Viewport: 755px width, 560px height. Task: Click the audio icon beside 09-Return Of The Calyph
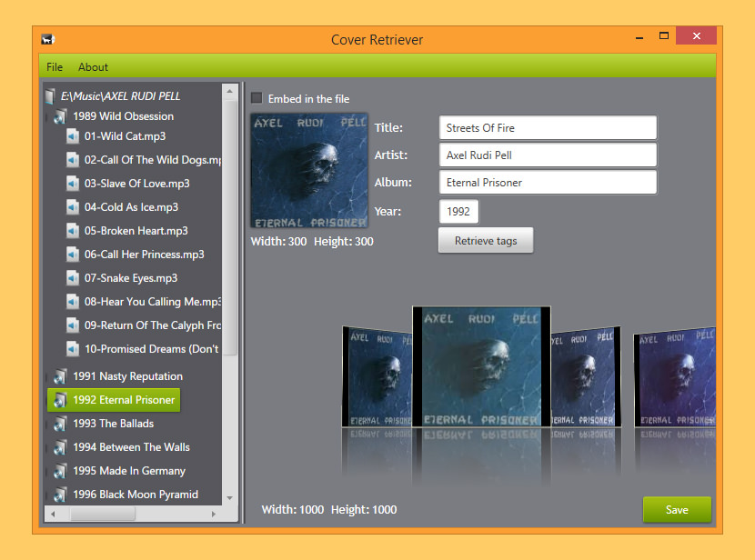coord(72,325)
